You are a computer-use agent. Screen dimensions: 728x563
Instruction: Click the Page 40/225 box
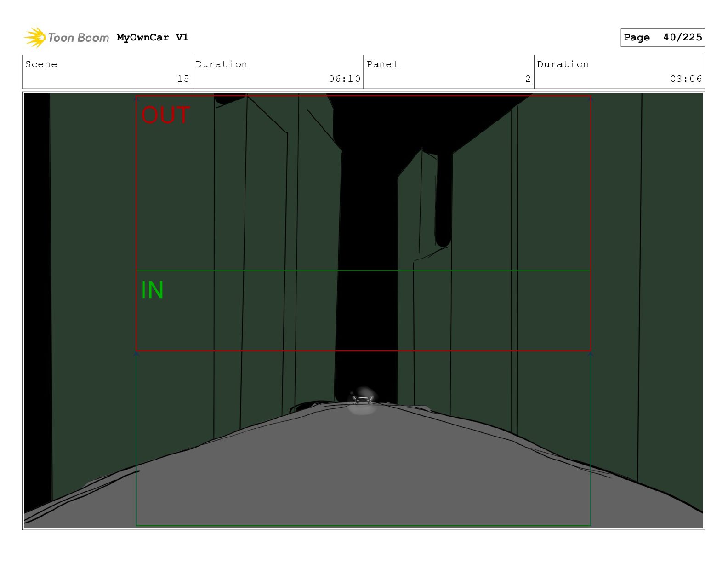click(662, 37)
